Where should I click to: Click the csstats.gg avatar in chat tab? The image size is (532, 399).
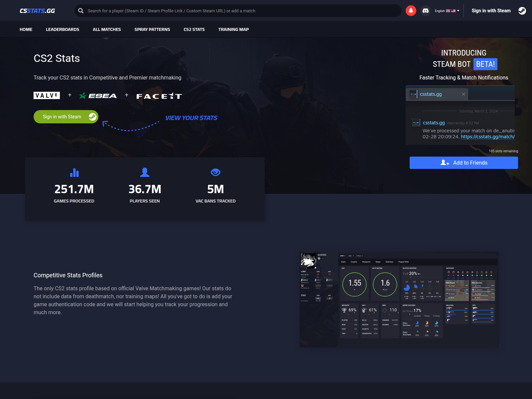(x=413, y=94)
